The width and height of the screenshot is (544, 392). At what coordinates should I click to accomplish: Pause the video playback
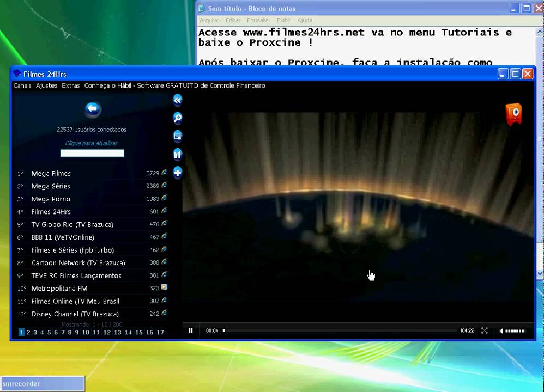coord(190,330)
